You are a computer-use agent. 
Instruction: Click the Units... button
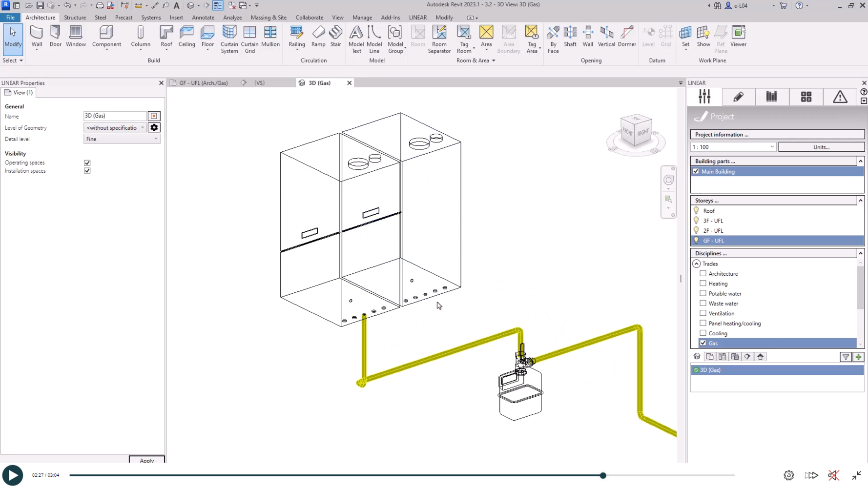(x=821, y=147)
